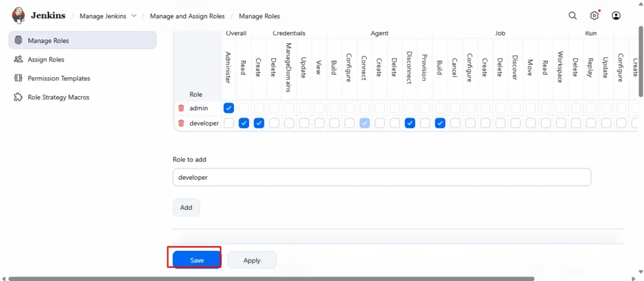
Task: Open Role Strategy Macros in the sidebar
Action: click(x=58, y=97)
